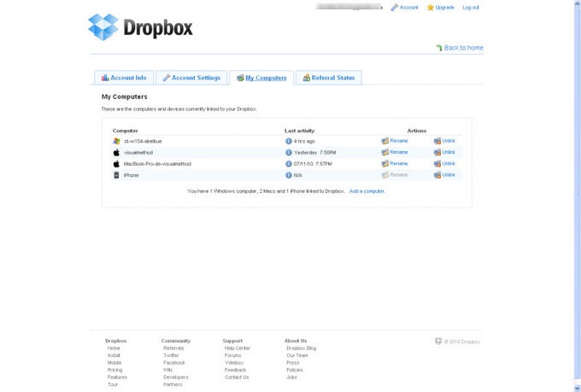Screen dimensions: 581x392
Task: Open footer Tour link
Action: click(x=113, y=384)
